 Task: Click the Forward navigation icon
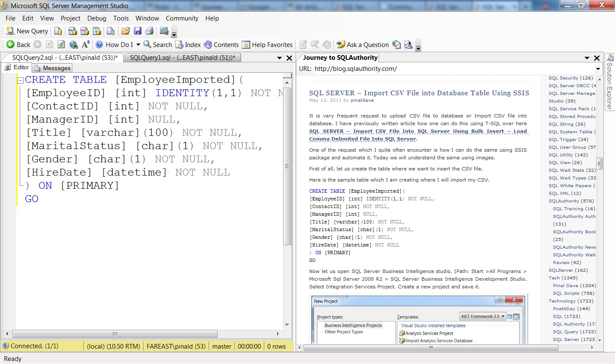click(37, 44)
